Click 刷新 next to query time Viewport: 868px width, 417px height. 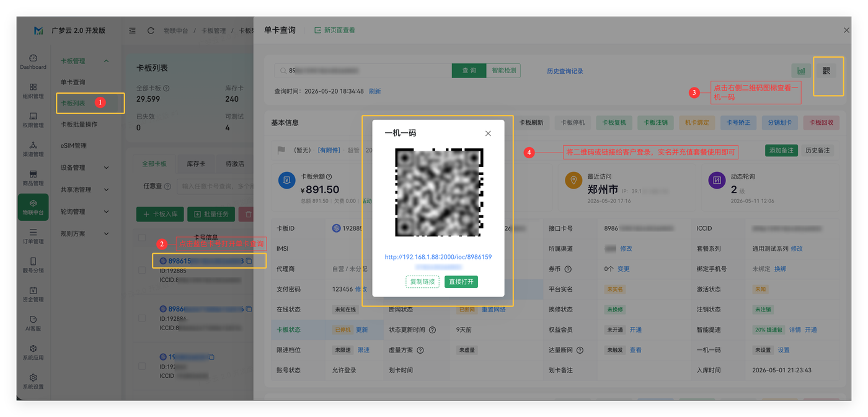tap(374, 91)
